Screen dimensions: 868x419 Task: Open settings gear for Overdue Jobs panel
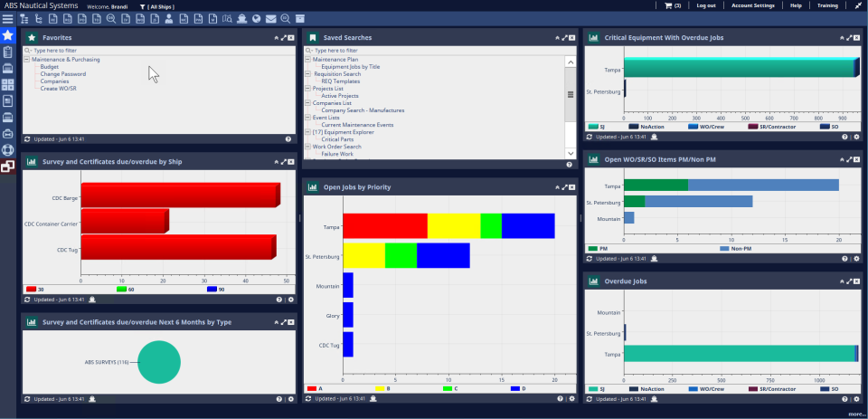(856, 398)
